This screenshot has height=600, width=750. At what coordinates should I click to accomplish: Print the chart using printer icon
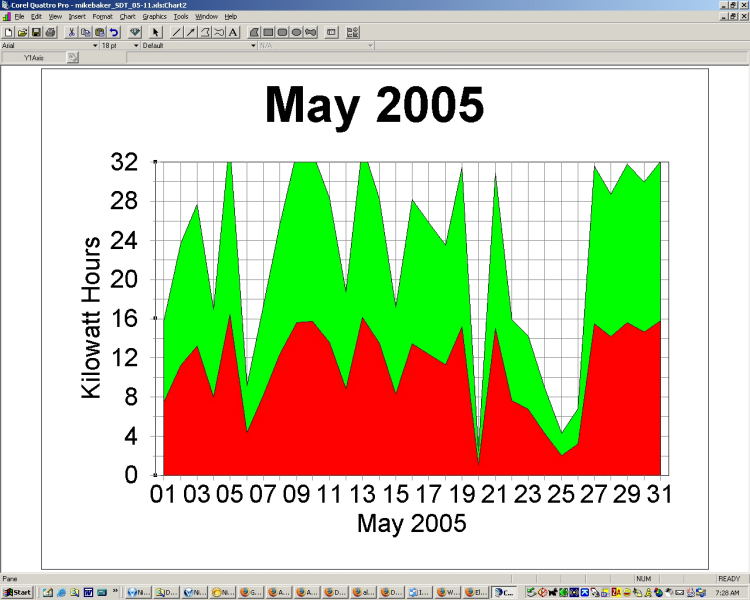pos(50,32)
